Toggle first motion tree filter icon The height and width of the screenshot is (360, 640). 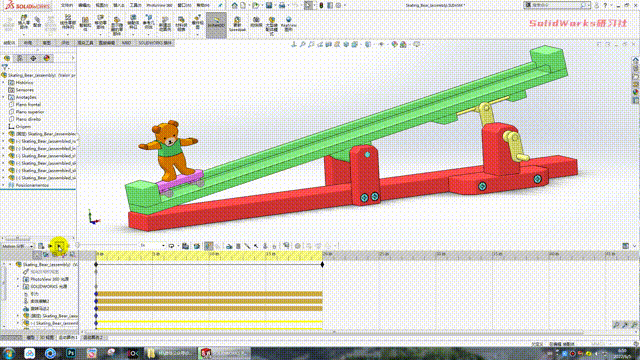coord(37,255)
